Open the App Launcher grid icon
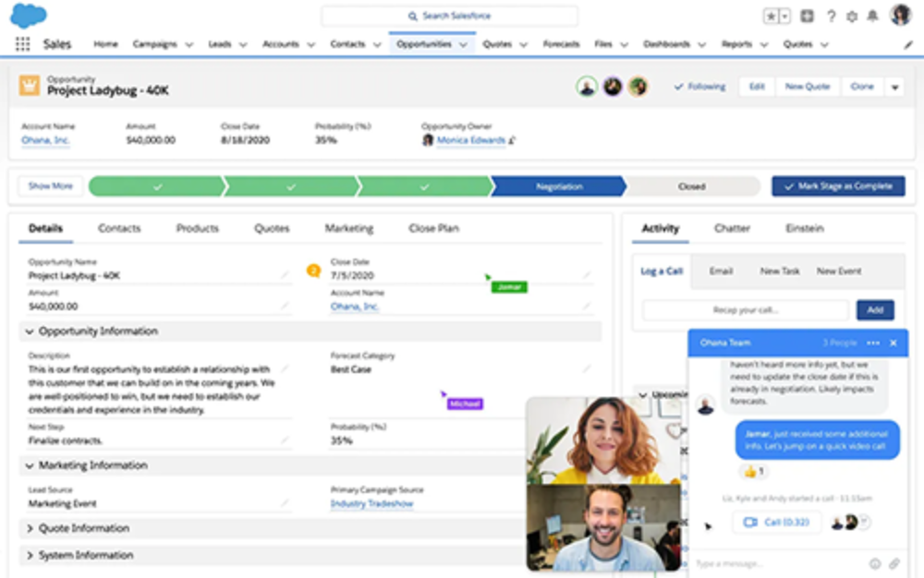 click(22, 44)
